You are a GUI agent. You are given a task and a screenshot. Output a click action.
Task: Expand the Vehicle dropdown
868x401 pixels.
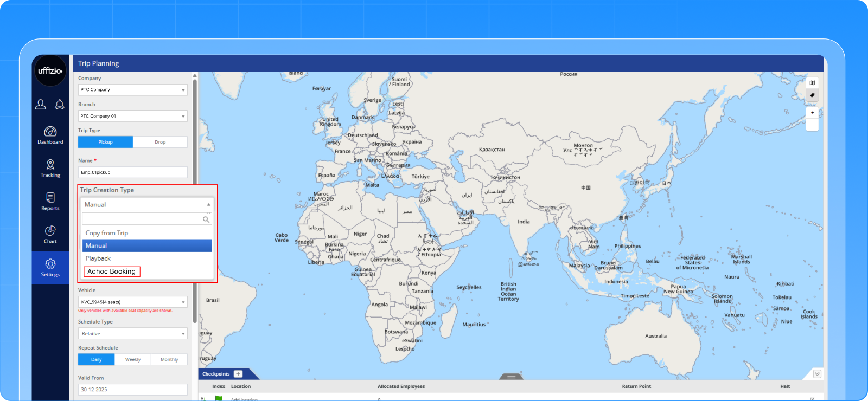(132, 302)
